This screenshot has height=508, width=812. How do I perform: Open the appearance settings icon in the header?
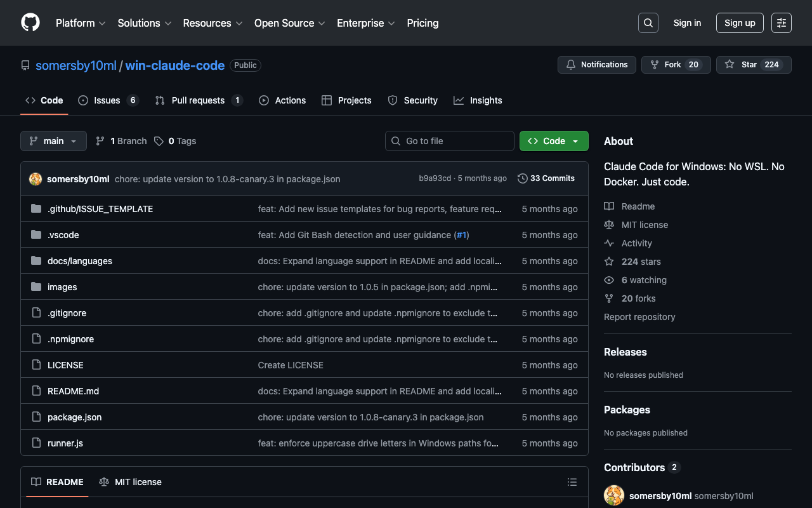point(781,23)
